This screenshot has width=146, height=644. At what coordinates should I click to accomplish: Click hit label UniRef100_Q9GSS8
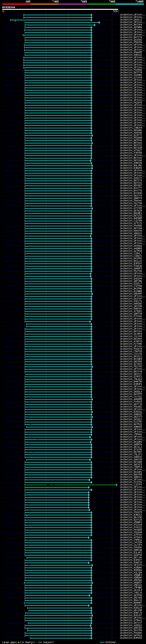[x=131, y=459]
